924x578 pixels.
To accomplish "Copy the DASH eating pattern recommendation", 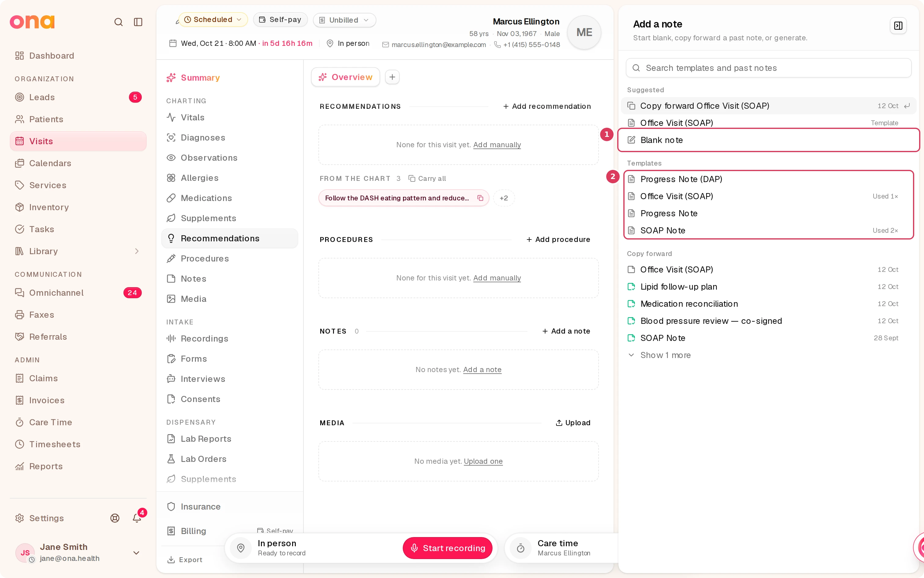I will 480,198.
